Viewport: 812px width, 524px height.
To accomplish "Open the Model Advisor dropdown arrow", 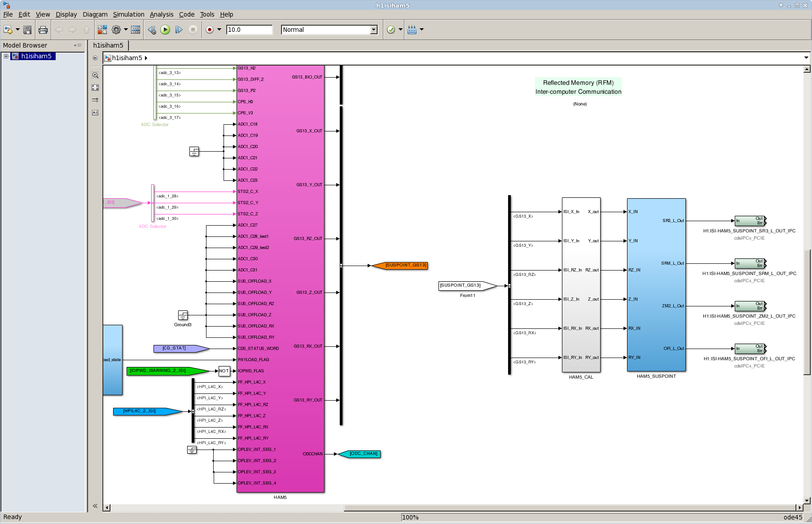I will (400, 30).
